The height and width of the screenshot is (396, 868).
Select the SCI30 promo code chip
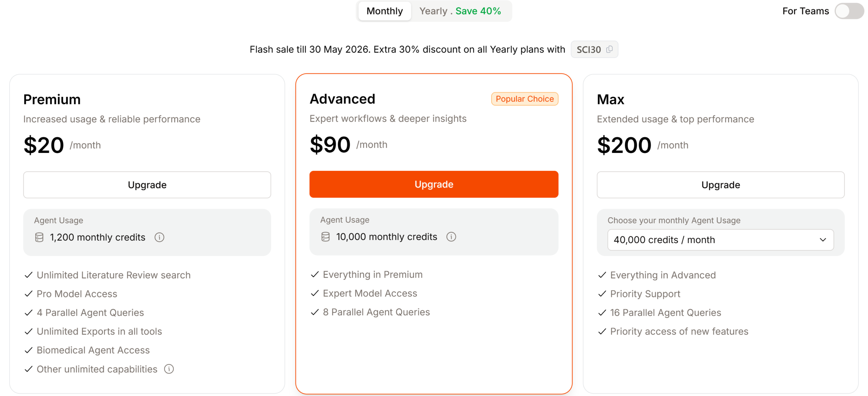click(x=594, y=49)
